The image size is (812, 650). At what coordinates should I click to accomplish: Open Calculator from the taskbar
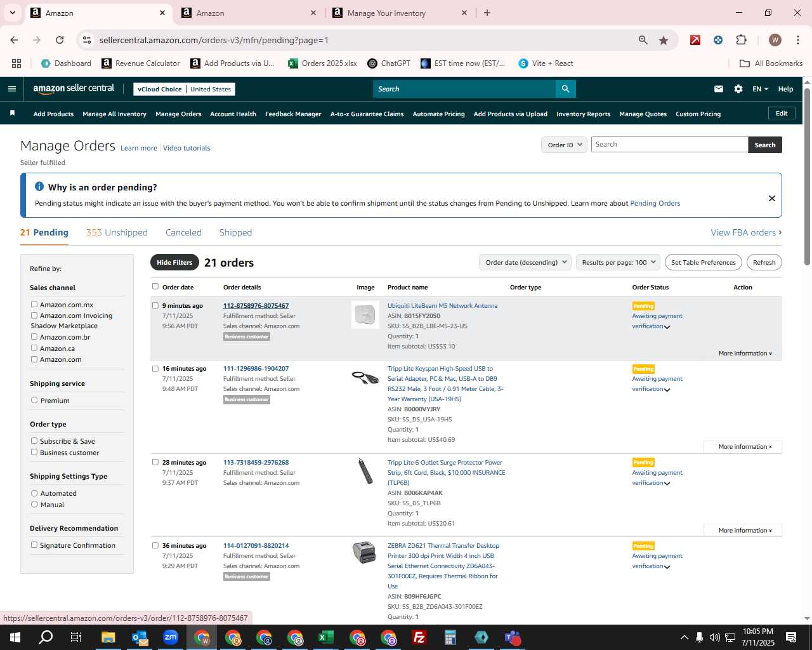tap(450, 637)
